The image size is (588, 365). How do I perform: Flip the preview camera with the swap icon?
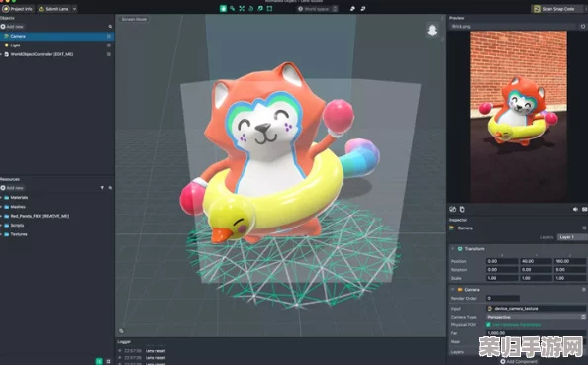coord(452,209)
